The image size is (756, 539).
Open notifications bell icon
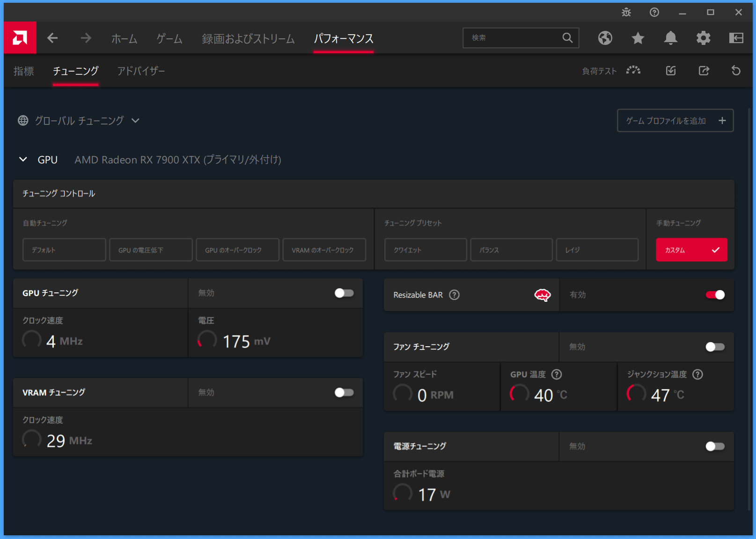[670, 38]
